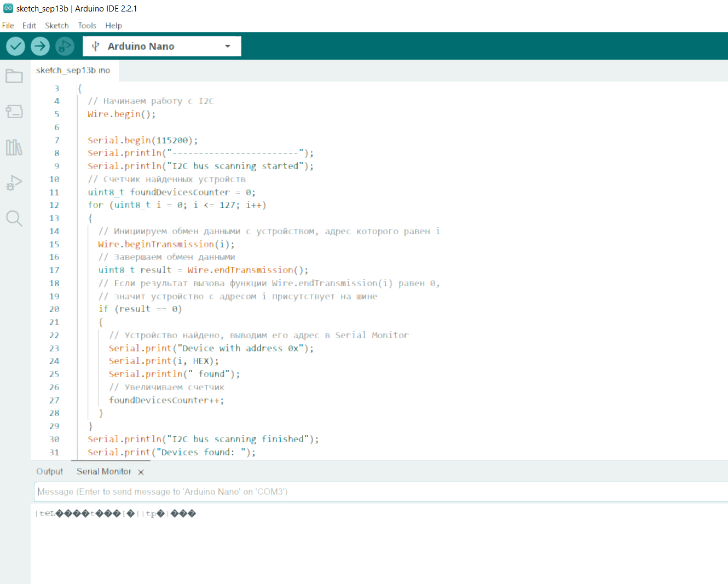Click the foundDevicesCounter++; line

click(166, 400)
